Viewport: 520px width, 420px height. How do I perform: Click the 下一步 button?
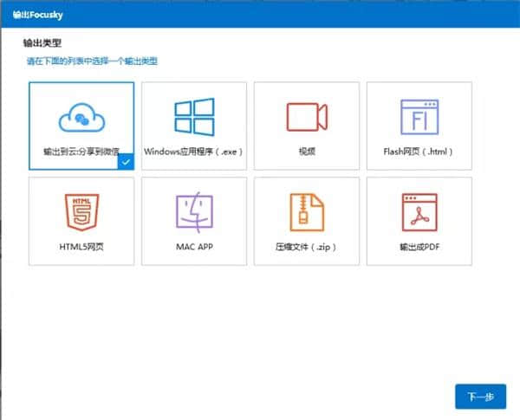(x=480, y=397)
